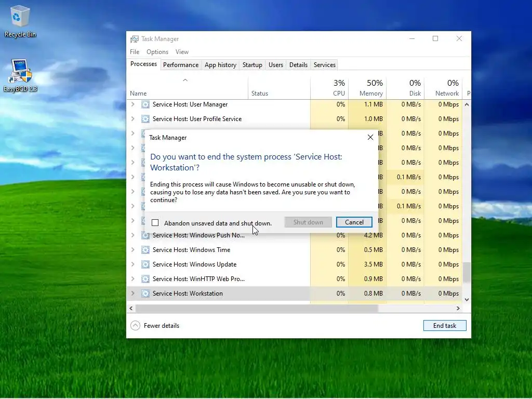Click the 3.5 MB memory value
The image size is (532, 399).
point(373,264)
